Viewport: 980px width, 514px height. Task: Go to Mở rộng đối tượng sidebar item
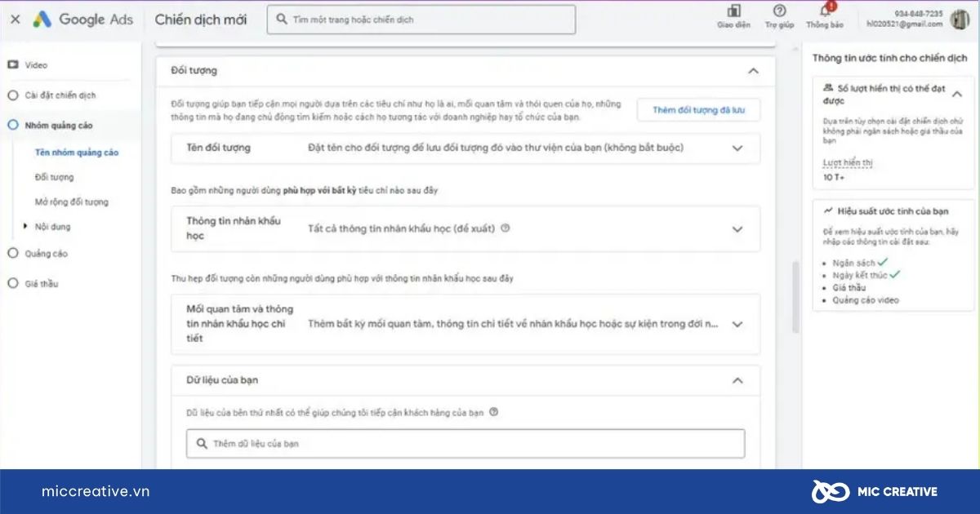71,202
